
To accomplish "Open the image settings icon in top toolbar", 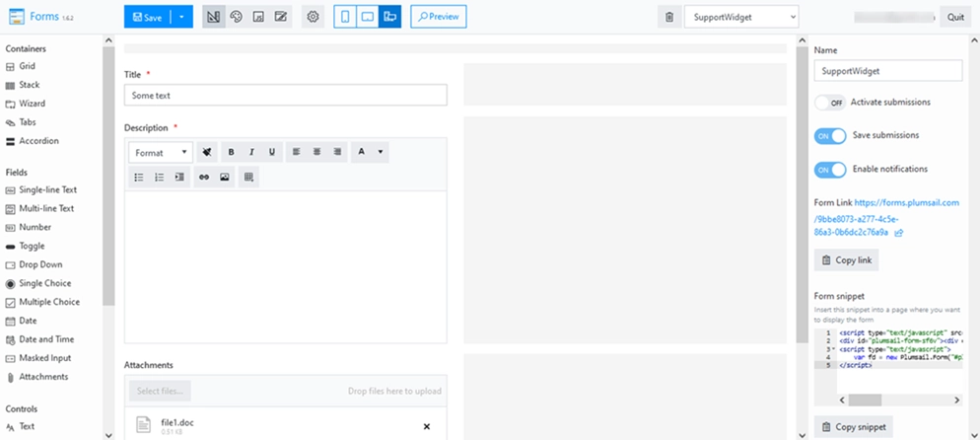I will (258, 17).
